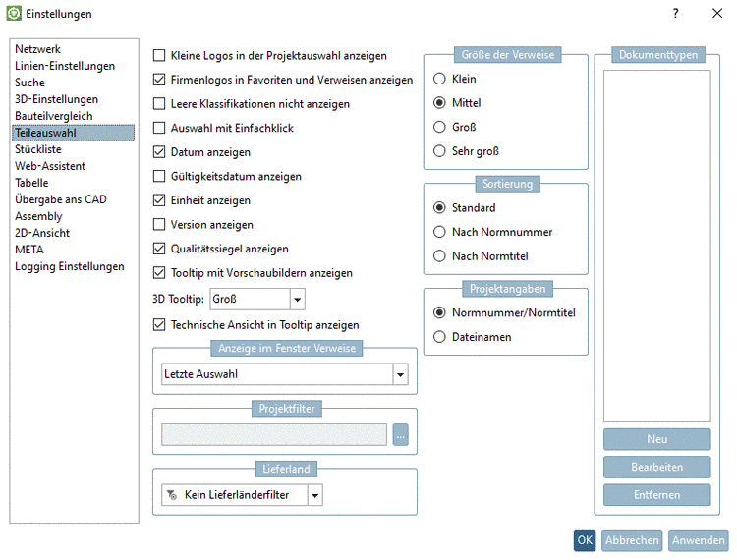Enable Kleine Logos in der Projektauswahl anzeigen
This screenshot has width=737, height=560.
tap(160, 56)
